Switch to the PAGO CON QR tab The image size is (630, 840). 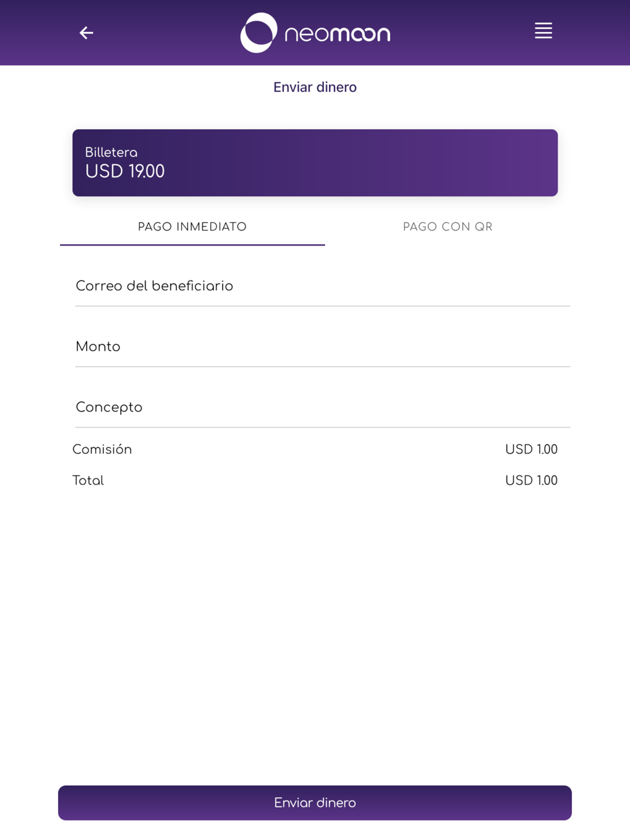pos(447,227)
